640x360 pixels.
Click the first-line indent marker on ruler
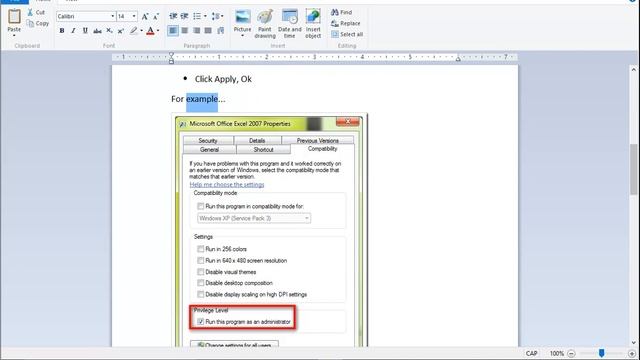(171, 54)
